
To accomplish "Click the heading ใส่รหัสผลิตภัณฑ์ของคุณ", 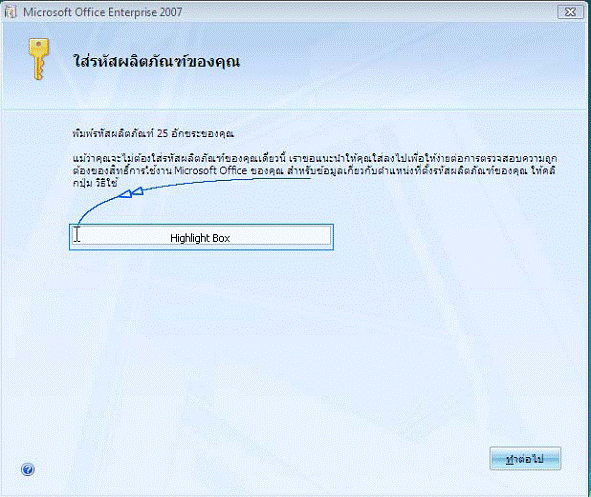I will [156, 61].
